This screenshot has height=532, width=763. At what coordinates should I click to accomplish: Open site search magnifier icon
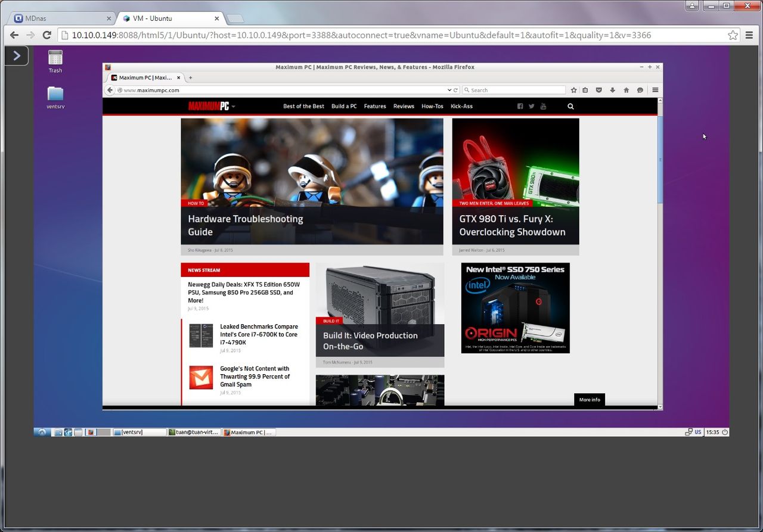click(570, 106)
